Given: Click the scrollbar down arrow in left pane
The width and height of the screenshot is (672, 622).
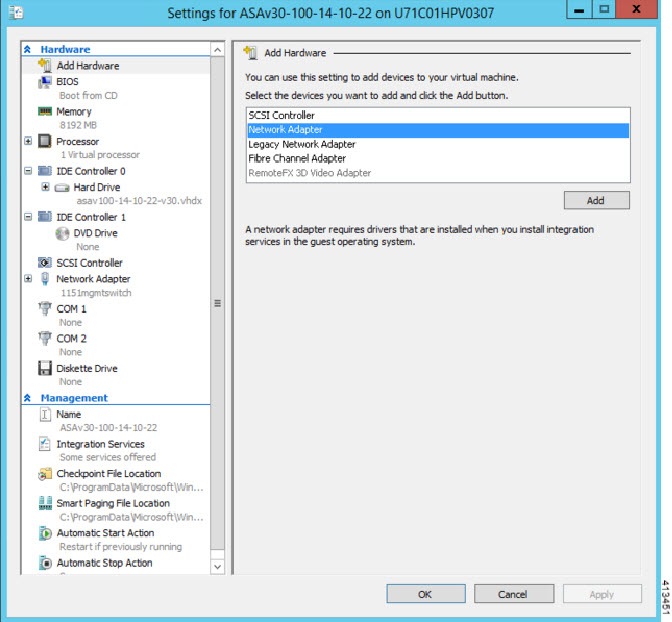Looking at the screenshot, I should point(218,567).
